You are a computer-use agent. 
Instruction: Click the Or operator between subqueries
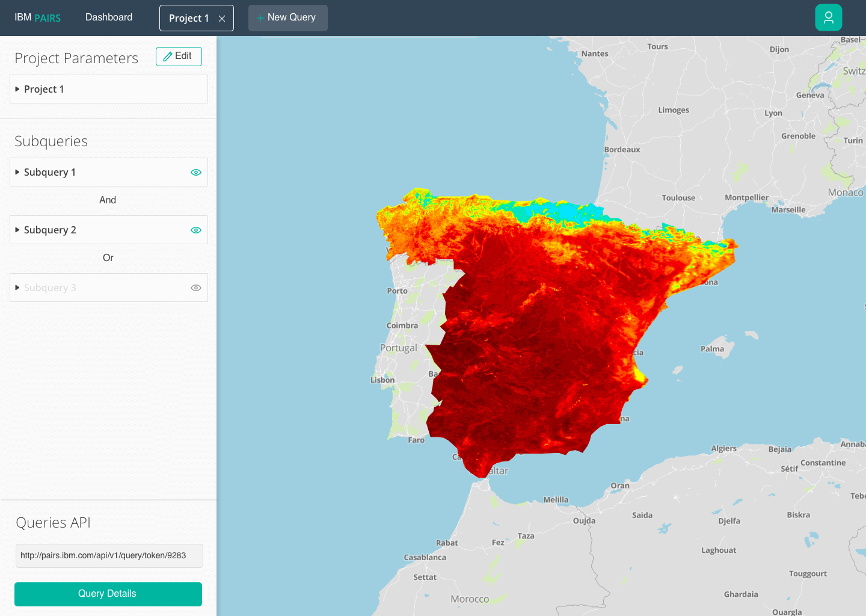(108, 257)
